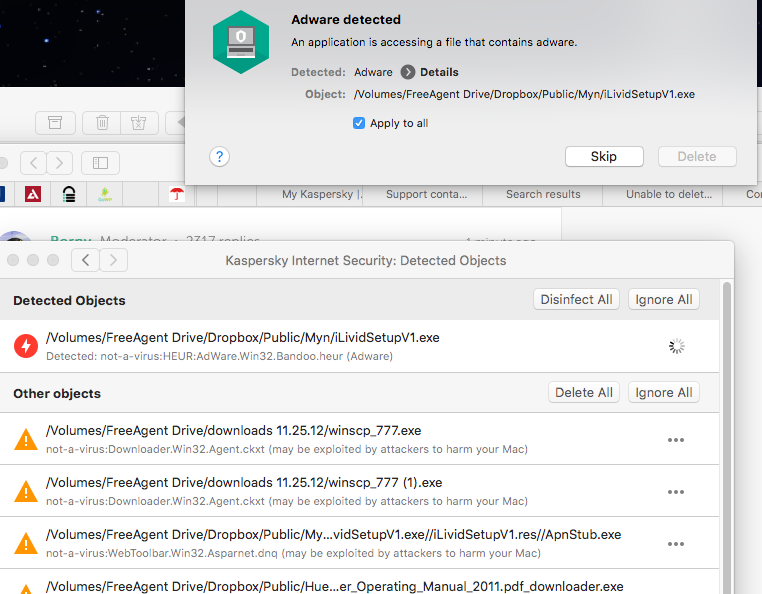This screenshot has width=762, height=594.
Task: Click the spinning progress indicator for iLividSetupV1.exe
Action: coord(676,346)
